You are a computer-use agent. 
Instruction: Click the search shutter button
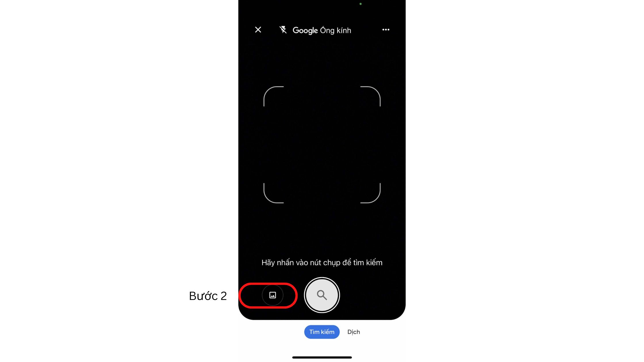coord(321,295)
